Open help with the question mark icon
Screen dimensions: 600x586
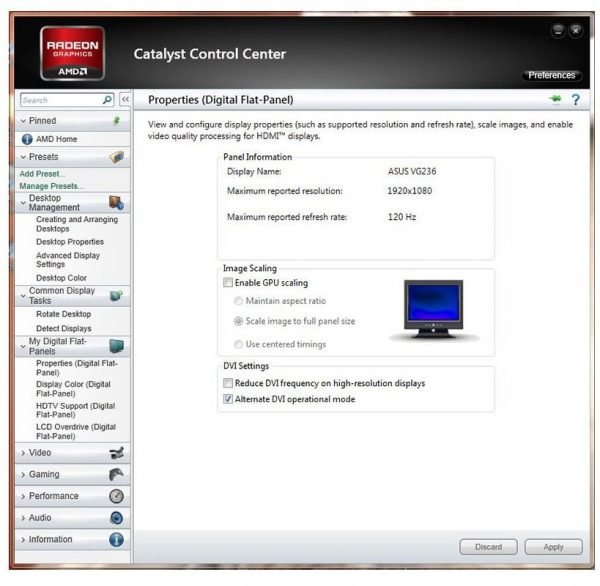(x=576, y=100)
